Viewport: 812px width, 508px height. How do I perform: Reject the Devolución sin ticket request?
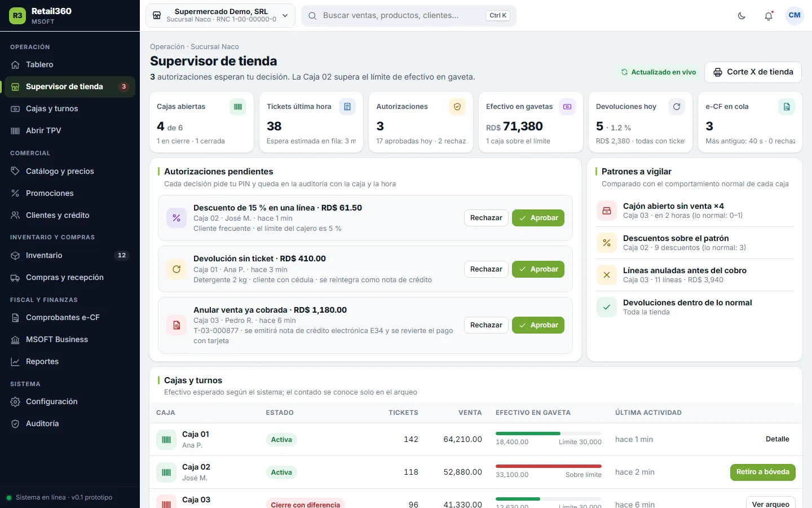point(486,269)
